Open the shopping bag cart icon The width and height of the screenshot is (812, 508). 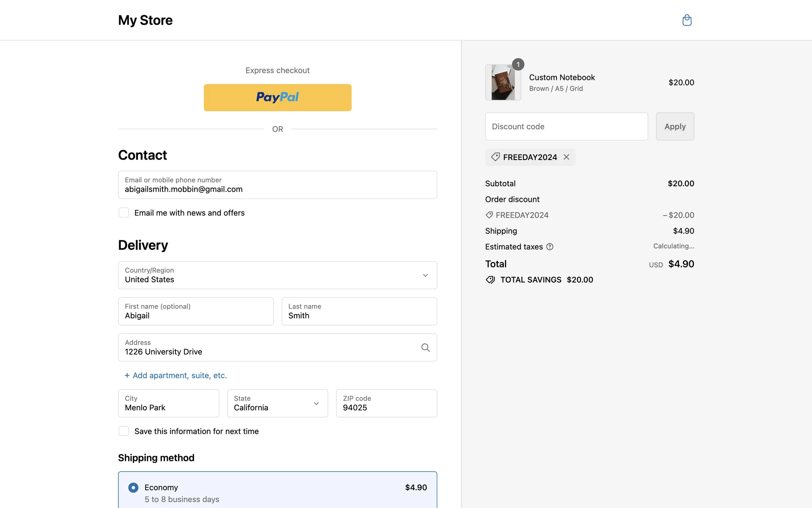[x=687, y=20]
